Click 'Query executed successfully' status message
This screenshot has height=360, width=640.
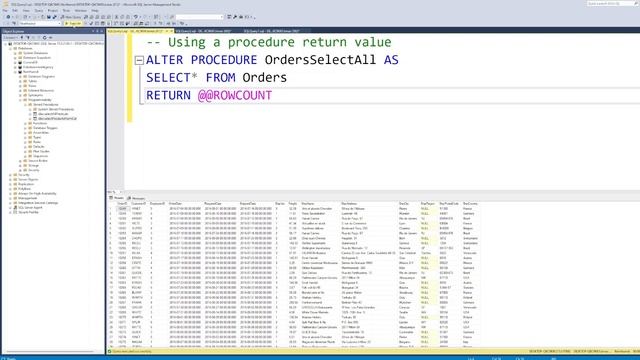[x=132, y=351]
